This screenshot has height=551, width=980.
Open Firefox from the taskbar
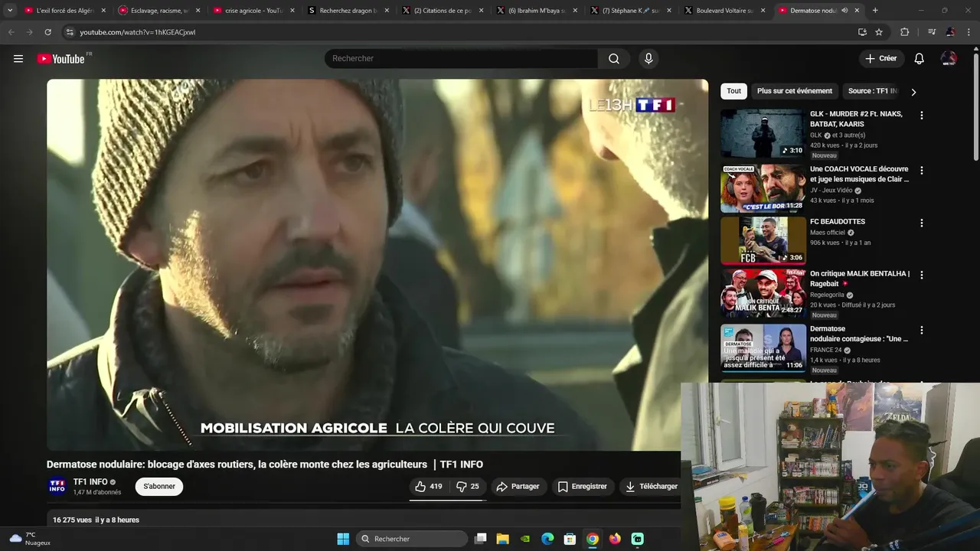pos(615,539)
